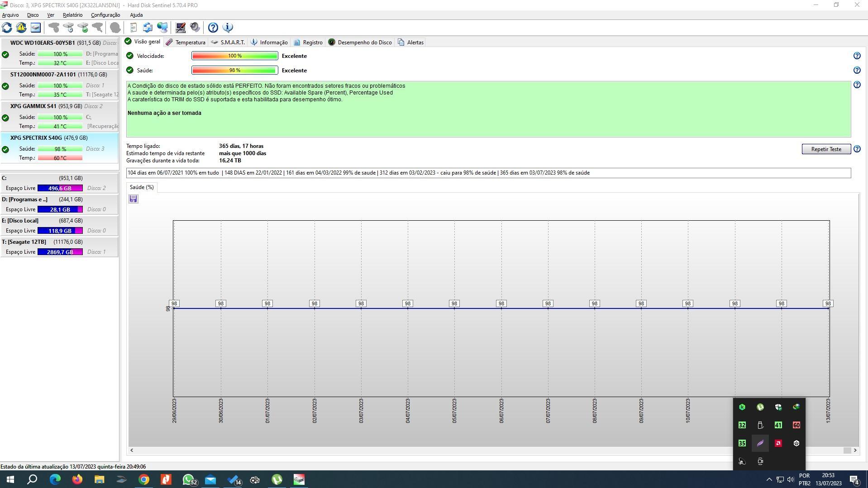Select the Saúde (%) graph tab

142,187
